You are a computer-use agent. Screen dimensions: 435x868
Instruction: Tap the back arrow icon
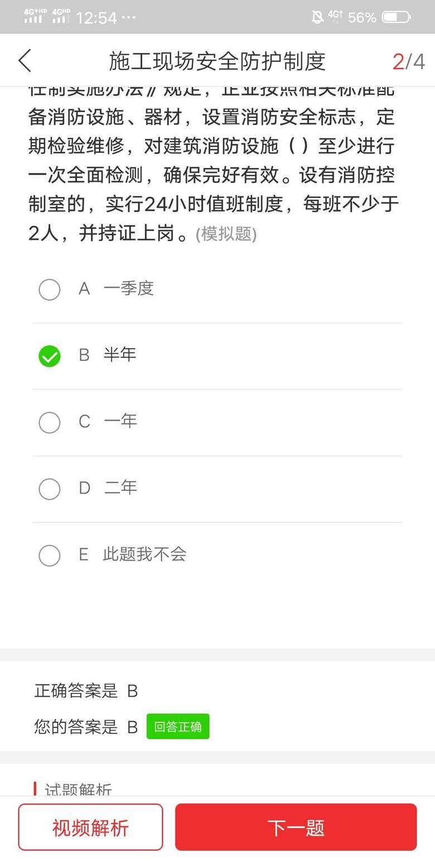(x=25, y=61)
